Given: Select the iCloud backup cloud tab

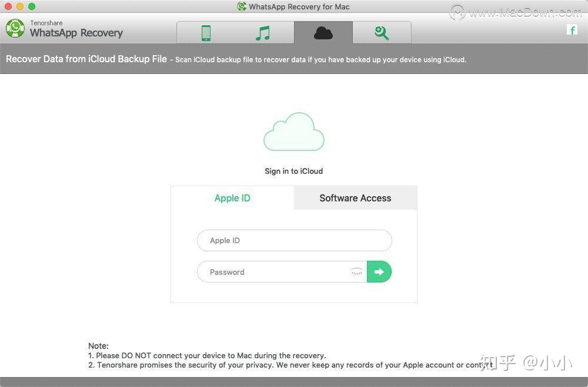Looking at the screenshot, I should (x=323, y=33).
